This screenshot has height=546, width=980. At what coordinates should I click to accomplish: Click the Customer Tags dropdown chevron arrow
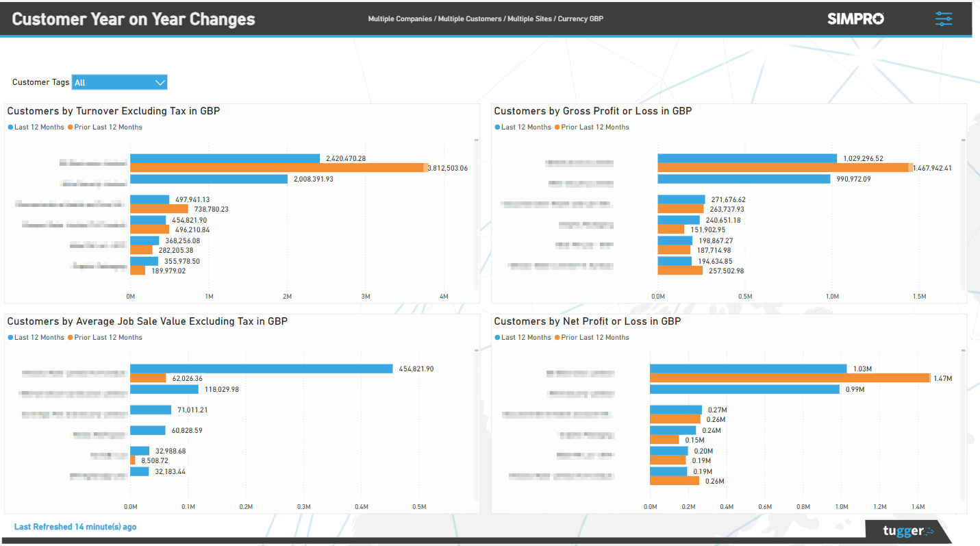160,82
